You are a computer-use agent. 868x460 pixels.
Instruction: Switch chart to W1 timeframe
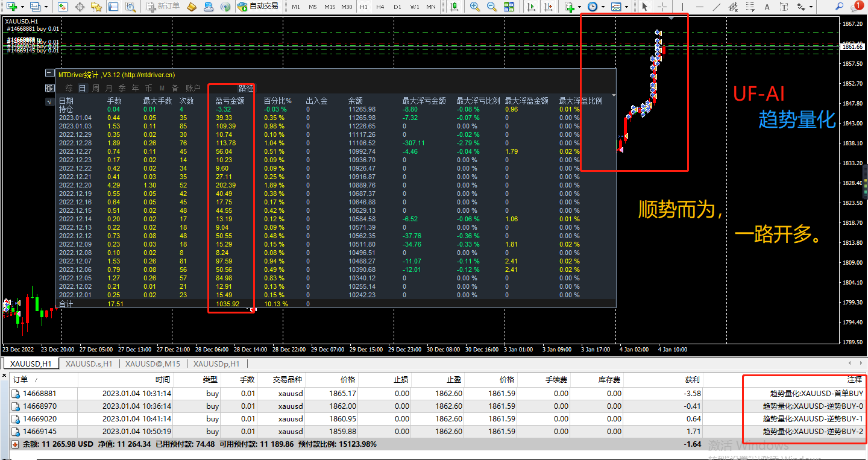click(x=415, y=7)
